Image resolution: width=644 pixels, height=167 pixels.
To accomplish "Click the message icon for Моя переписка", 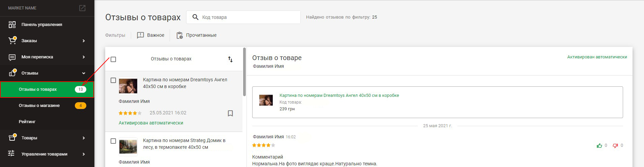I will coord(12,57).
